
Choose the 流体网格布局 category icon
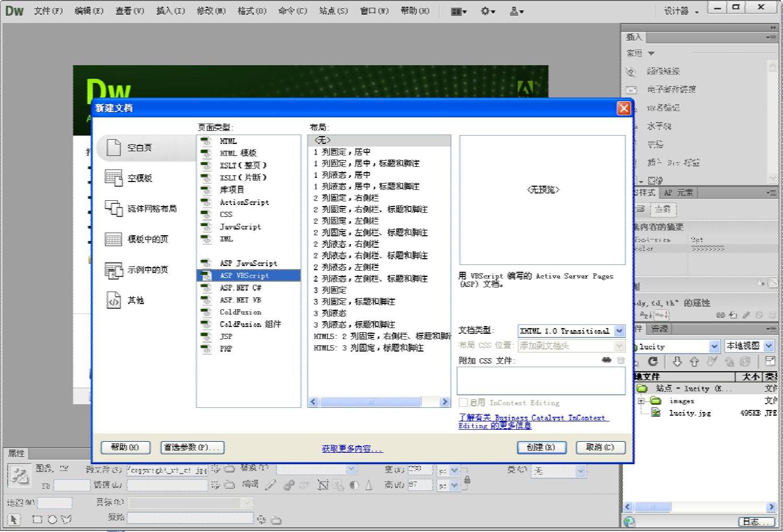coord(114,208)
